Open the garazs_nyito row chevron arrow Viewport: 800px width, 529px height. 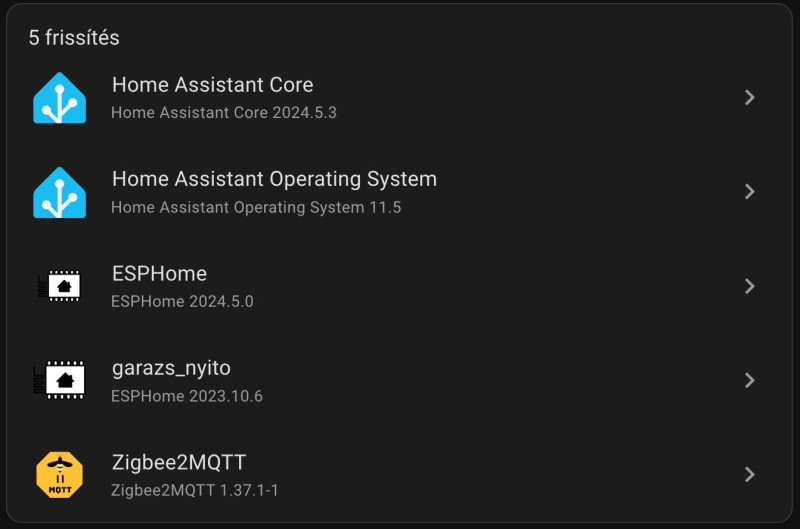coord(749,380)
